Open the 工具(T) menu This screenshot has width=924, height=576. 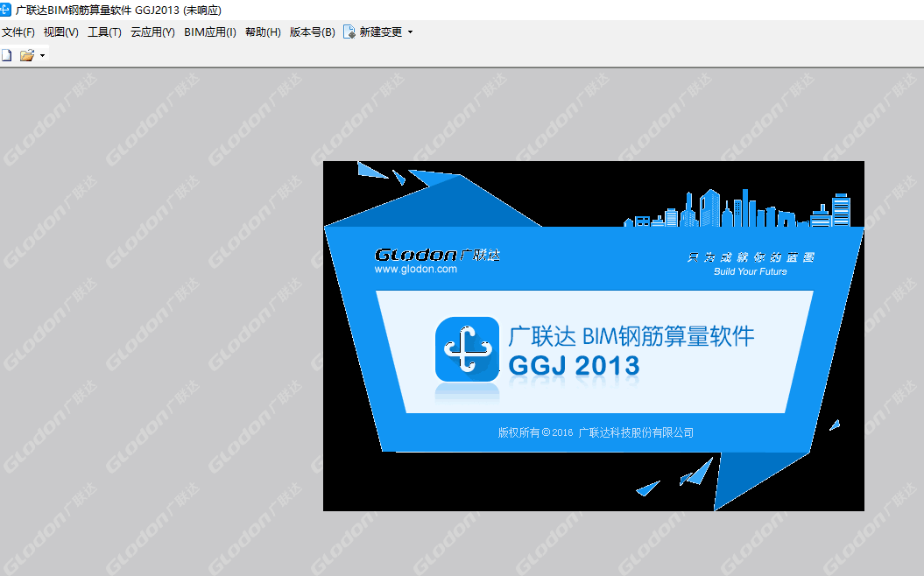[104, 32]
